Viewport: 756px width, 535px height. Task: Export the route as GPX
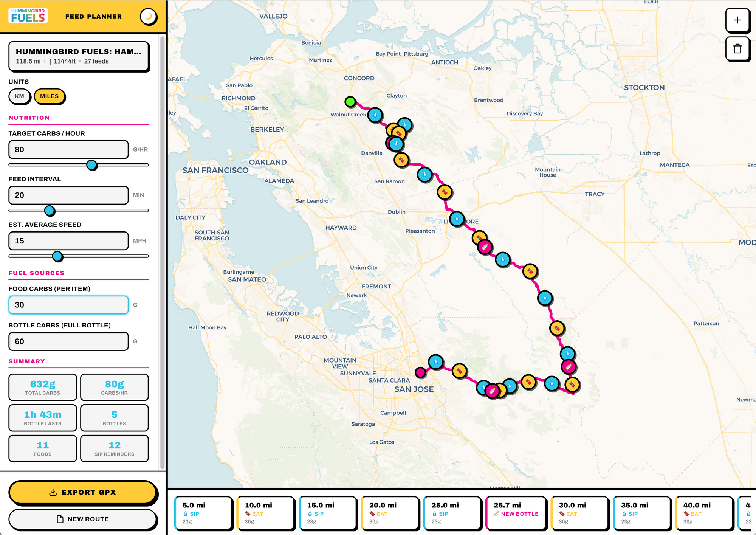82,492
